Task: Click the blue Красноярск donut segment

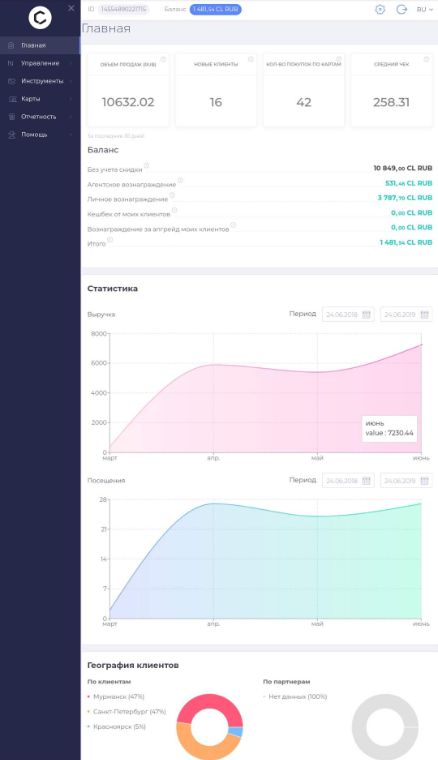Action: 236,731
